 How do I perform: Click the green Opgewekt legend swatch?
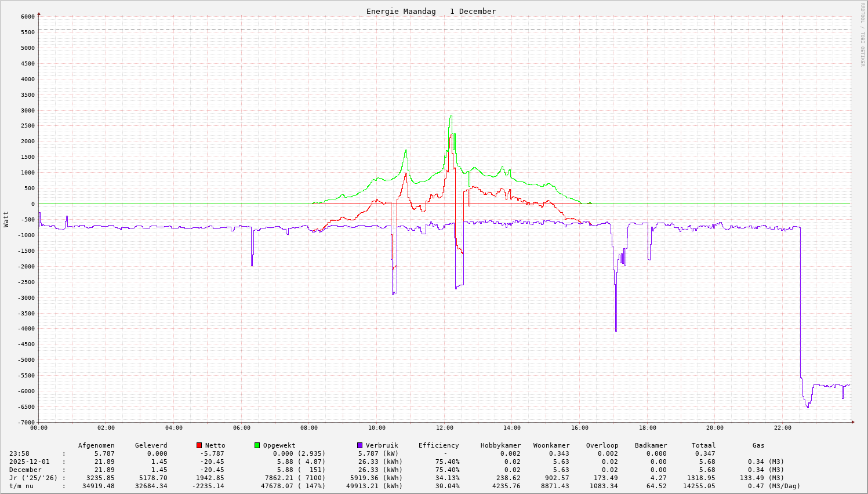point(257,445)
